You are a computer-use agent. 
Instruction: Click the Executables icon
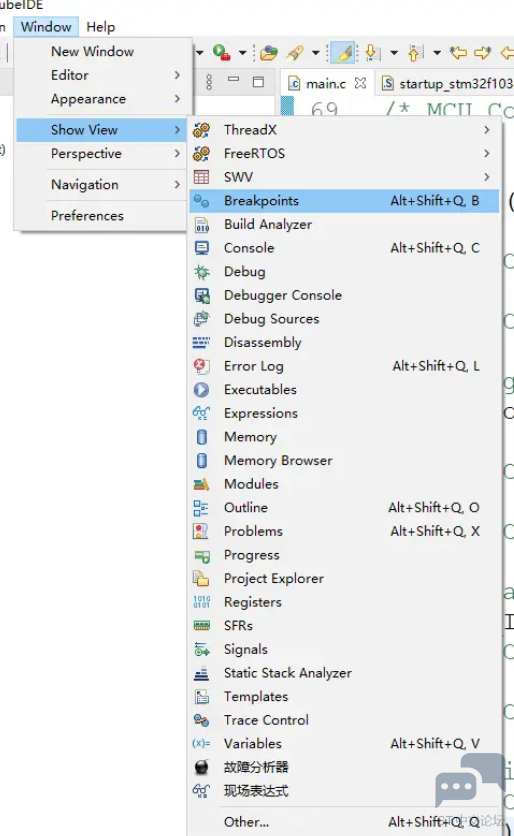pyautogui.click(x=202, y=390)
